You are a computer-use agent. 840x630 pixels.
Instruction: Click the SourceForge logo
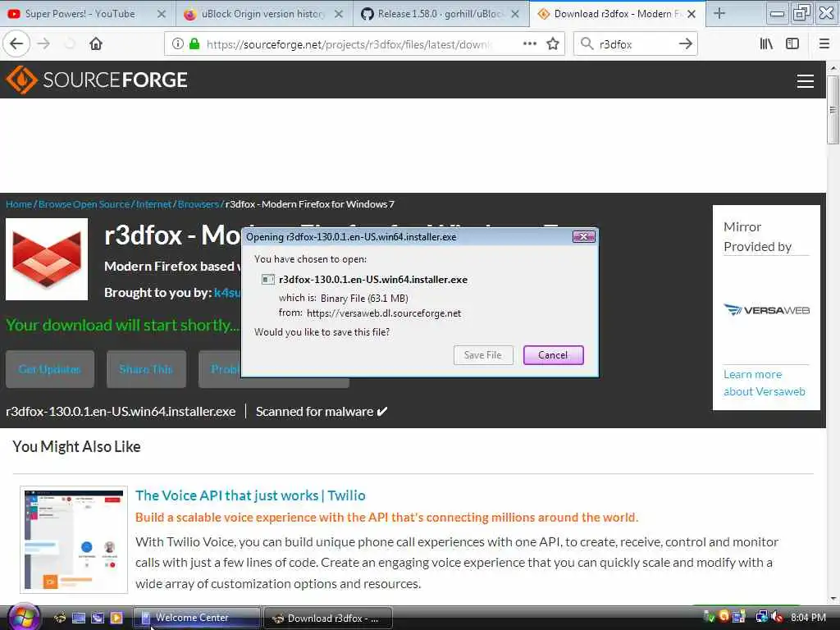coord(97,80)
